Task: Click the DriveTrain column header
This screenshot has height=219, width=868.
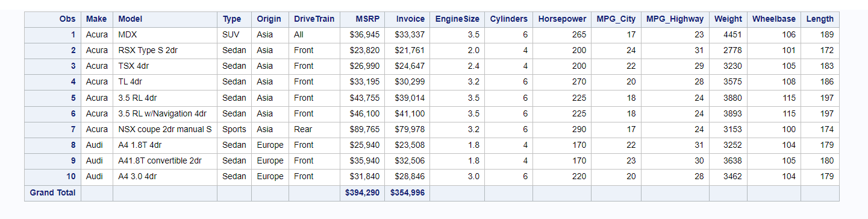Action: pos(314,19)
